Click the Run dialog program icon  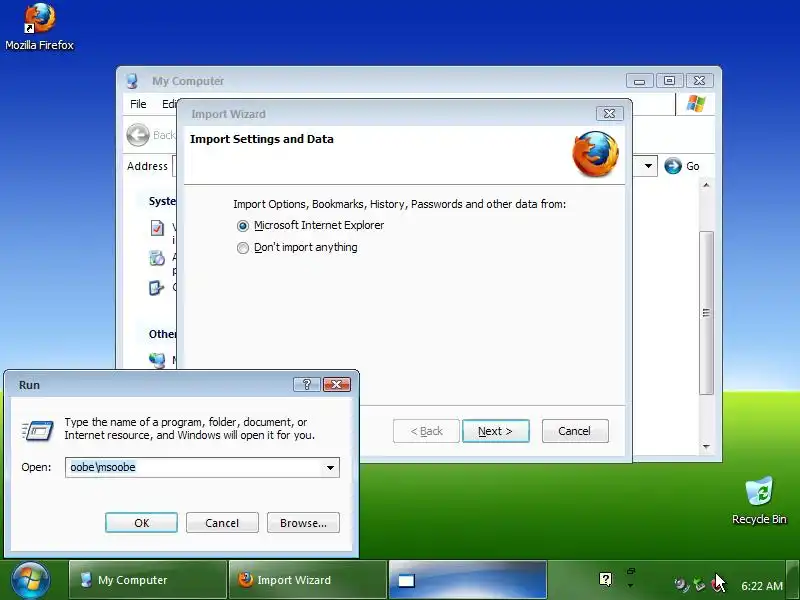point(38,430)
